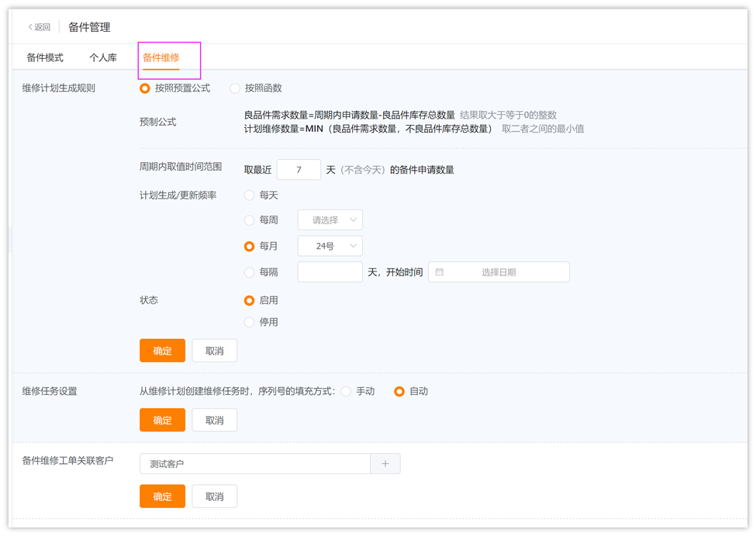756x536 pixels.
Task: Set status to 停用
Action: [x=261, y=322]
